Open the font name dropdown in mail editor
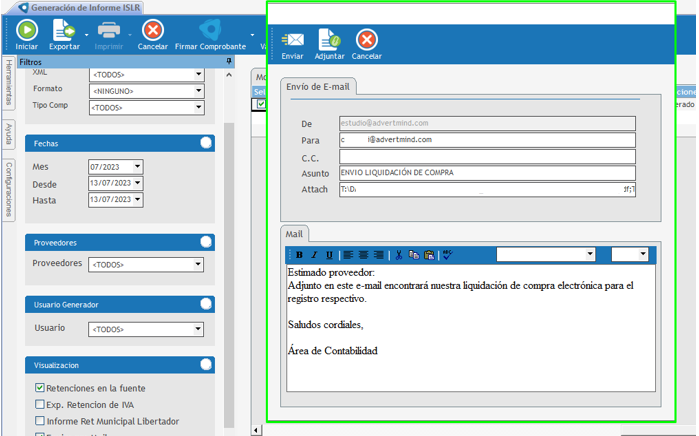Viewport: 699px width, 436px height. tap(590, 255)
